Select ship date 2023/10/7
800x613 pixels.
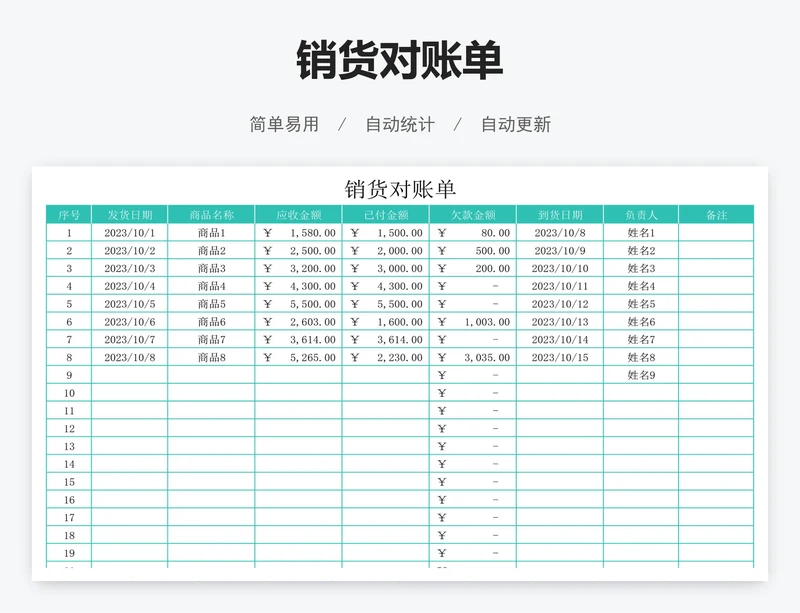point(130,340)
